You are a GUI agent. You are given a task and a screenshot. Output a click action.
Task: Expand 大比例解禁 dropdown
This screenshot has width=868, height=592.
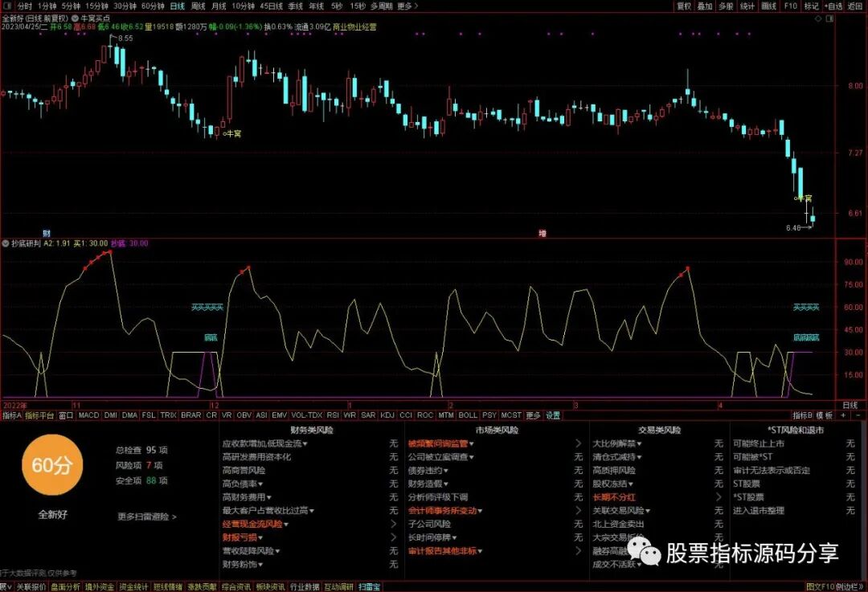tap(616, 443)
